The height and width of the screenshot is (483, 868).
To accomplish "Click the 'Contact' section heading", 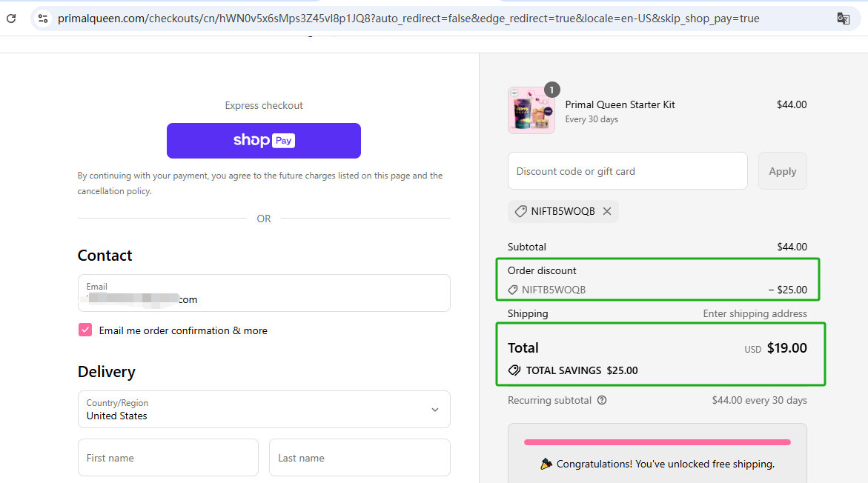I will (105, 255).
